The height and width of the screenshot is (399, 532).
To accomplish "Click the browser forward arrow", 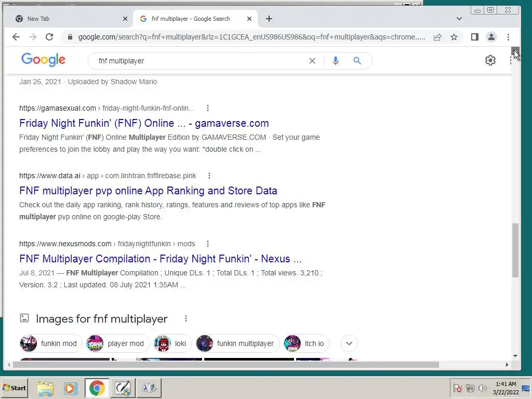I will [x=33, y=37].
